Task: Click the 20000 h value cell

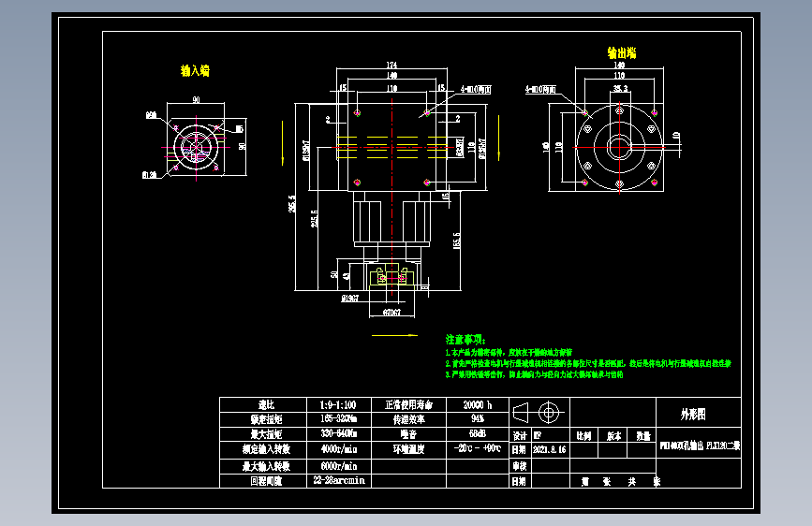Action: (x=478, y=405)
